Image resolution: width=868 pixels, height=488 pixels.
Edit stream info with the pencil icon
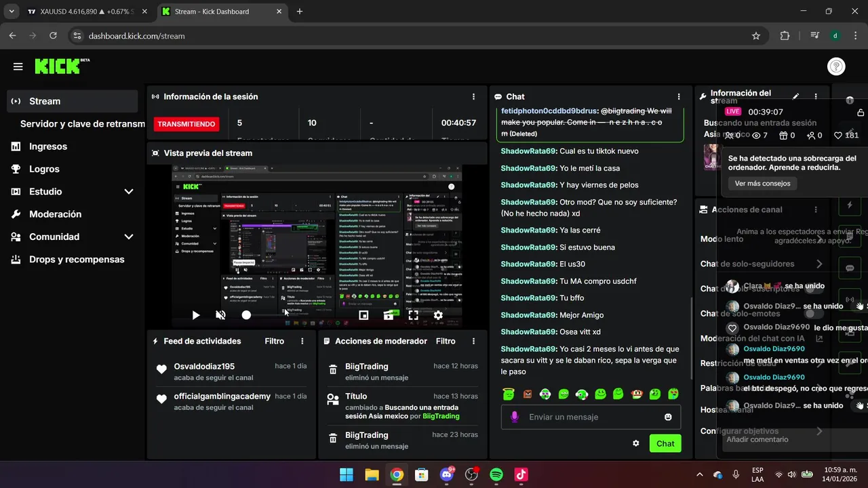796,97
